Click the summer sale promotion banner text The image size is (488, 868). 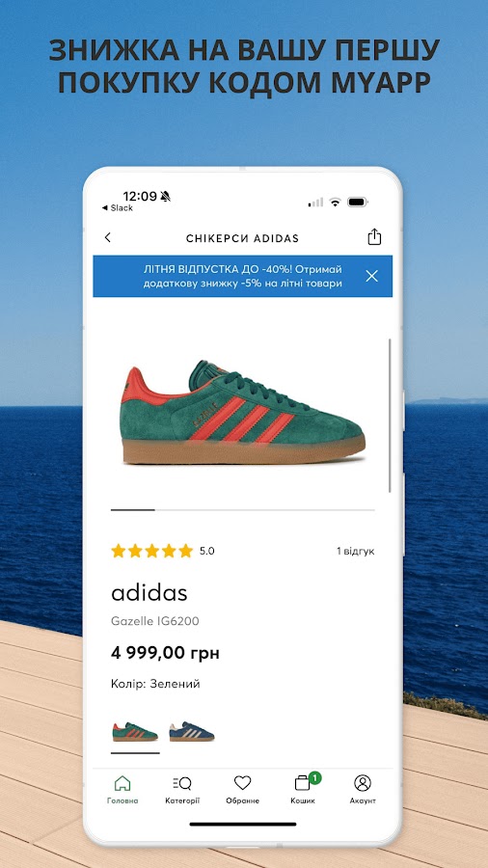point(242,276)
